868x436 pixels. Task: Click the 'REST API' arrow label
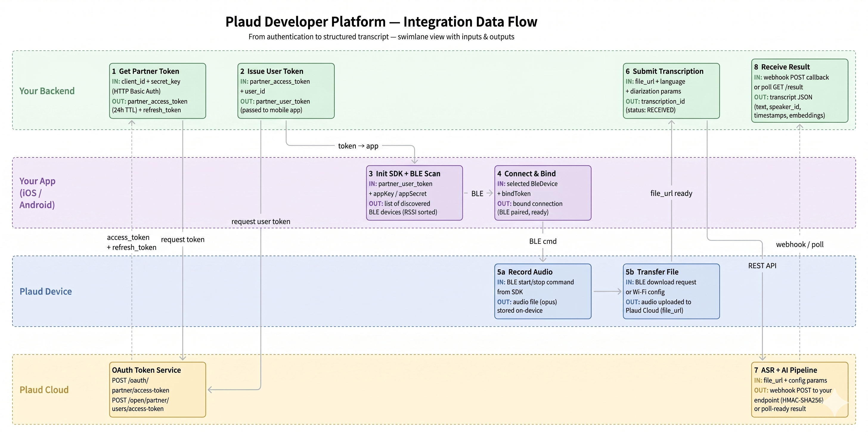[x=762, y=266]
